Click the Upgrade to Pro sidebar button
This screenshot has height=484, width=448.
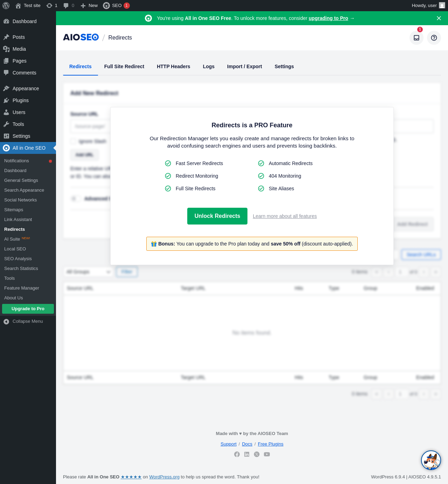(28, 309)
